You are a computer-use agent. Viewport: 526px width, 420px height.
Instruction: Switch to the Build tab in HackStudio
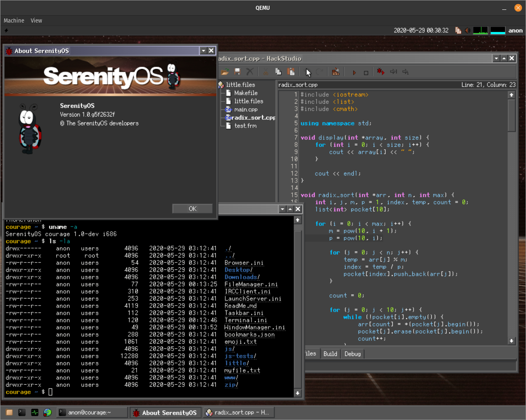pos(330,354)
